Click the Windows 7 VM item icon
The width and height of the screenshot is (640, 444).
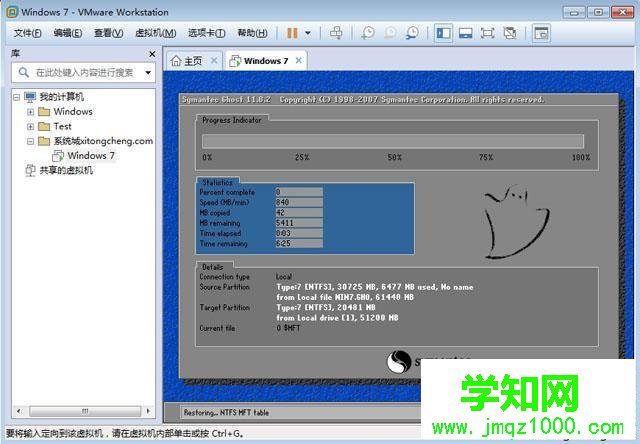coord(58,156)
